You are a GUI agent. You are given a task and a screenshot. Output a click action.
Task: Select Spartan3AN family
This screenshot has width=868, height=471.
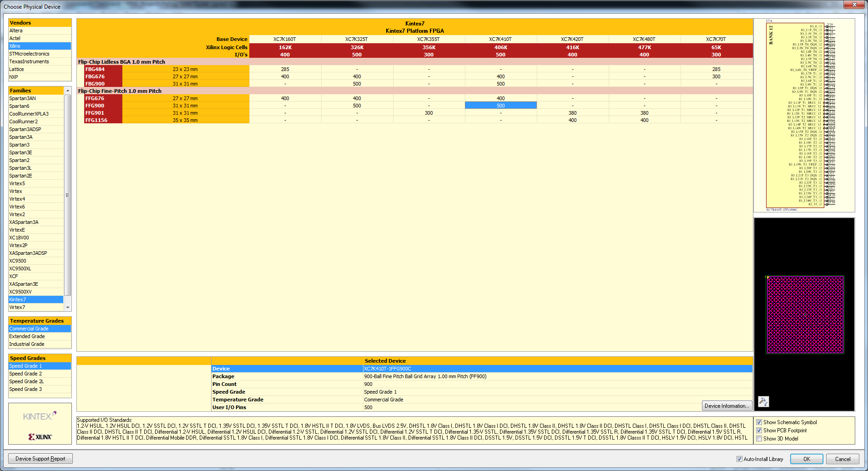point(36,98)
